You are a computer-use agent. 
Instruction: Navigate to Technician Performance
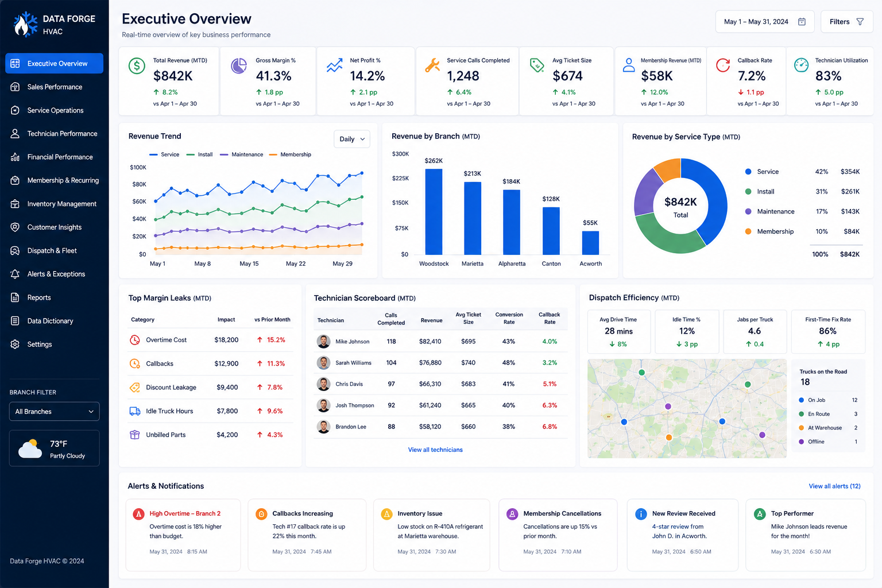[x=55, y=133]
